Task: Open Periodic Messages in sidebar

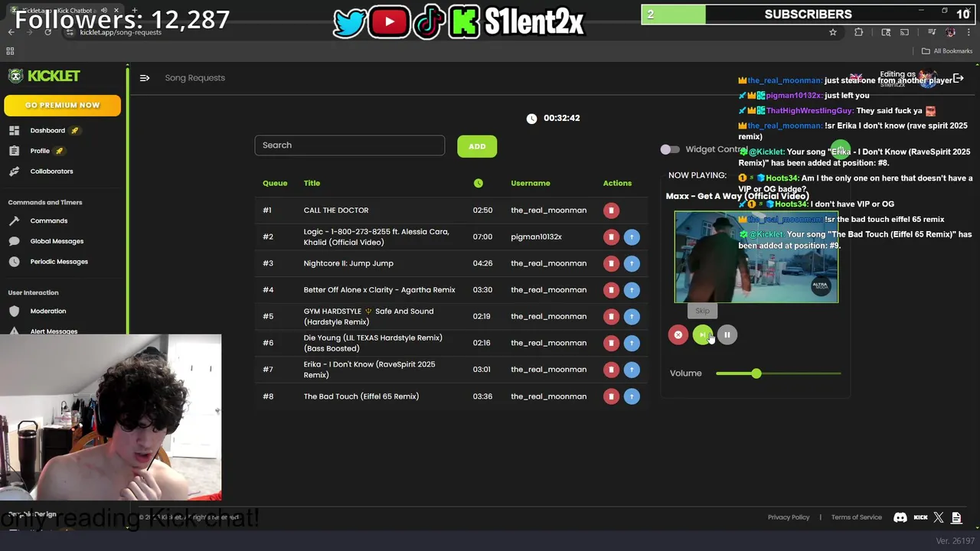Action: 59,262
